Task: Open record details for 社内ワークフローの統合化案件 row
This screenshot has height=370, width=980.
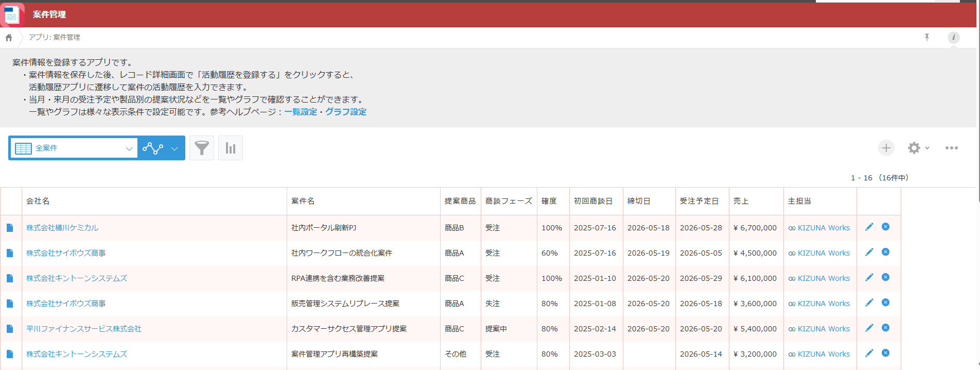Action: [10, 253]
